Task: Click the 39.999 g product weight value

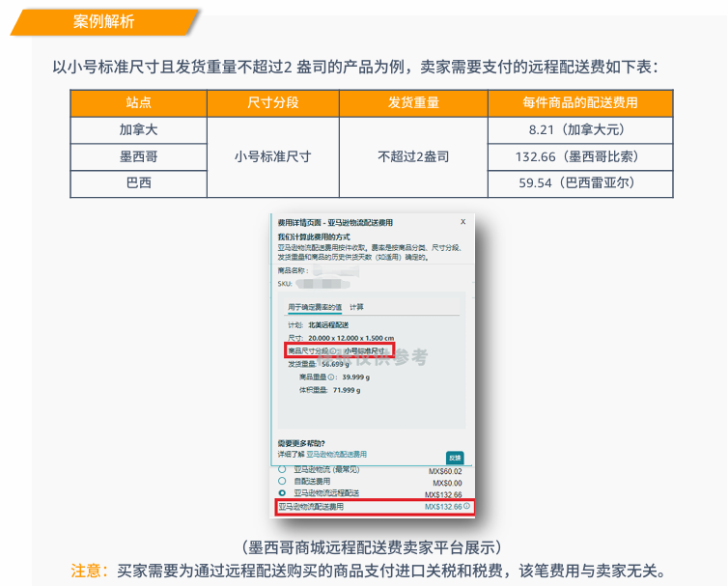Action: click(x=356, y=377)
